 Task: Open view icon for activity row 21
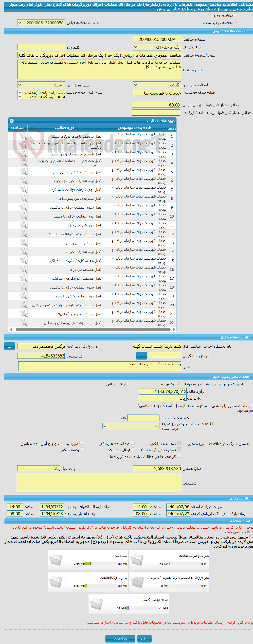(23, 314)
